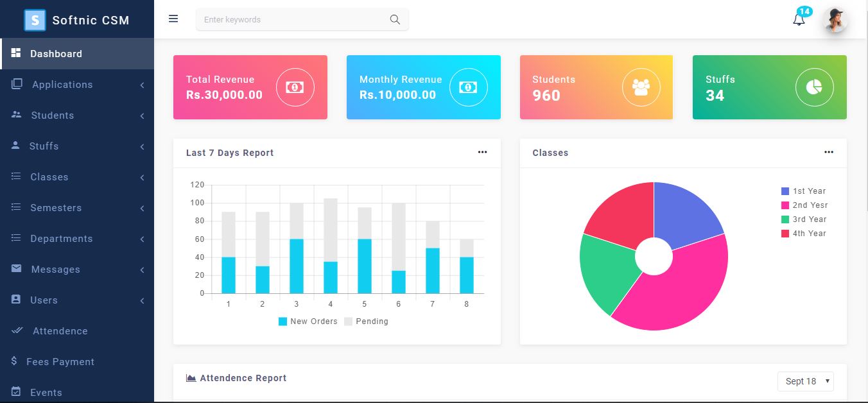This screenshot has width=868, height=403.
Task: Click the Enter keywords search field
Action: (292, 20)
